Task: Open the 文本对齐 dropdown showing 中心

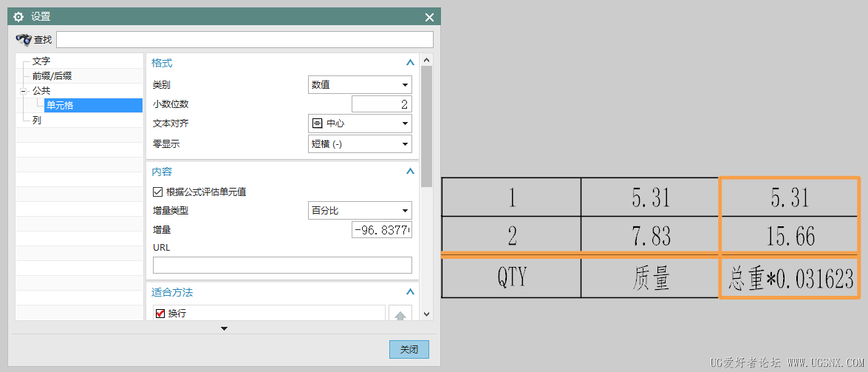Action: pyautogui.click(x=360, y=123)
